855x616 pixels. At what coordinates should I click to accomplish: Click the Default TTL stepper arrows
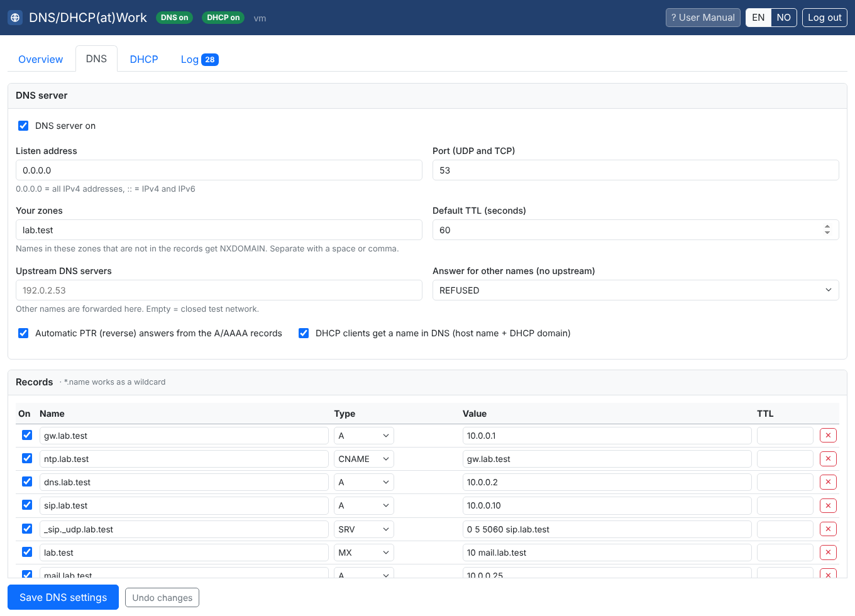click(827, 230)
